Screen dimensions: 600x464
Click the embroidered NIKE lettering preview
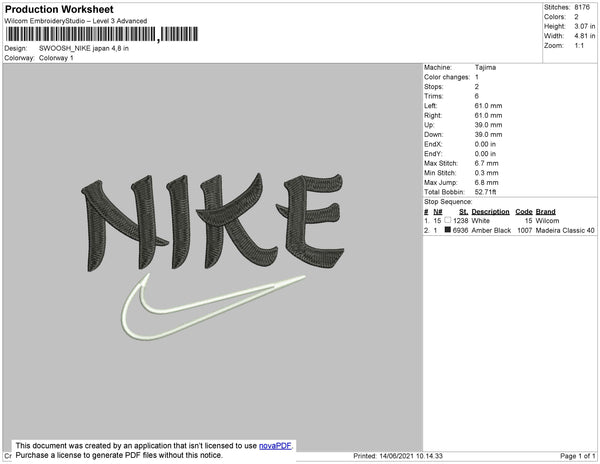213,223
